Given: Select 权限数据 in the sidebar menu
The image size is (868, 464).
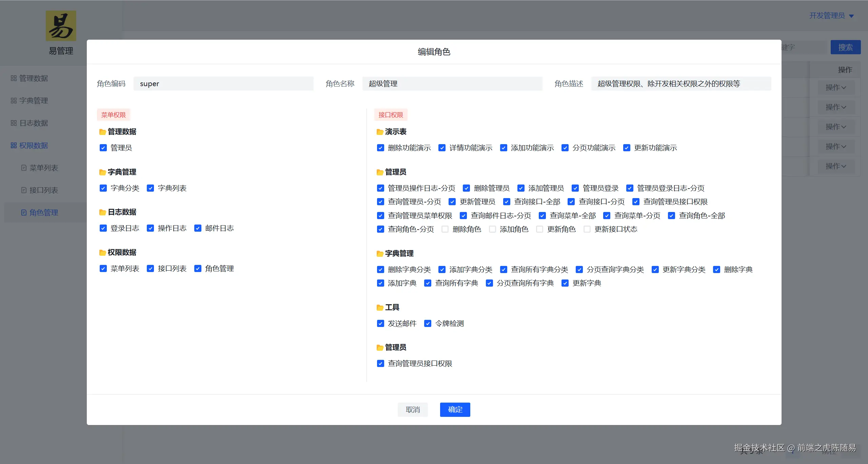Looking at the screenshot, I should [x=34, y=145].
